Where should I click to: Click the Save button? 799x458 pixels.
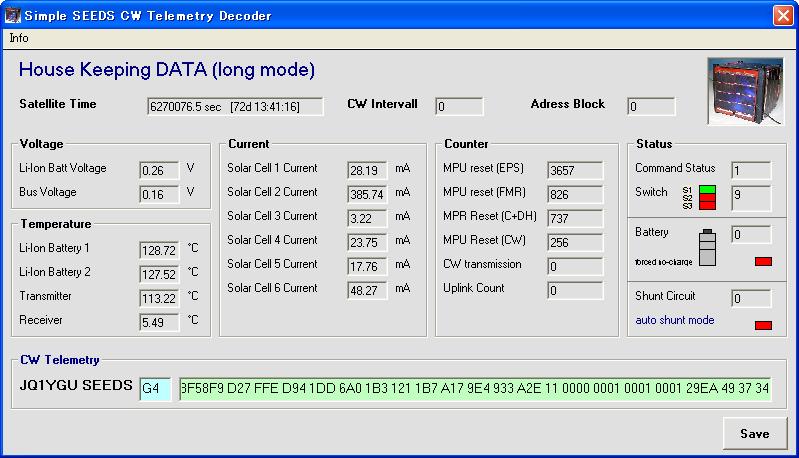(x=755, y=434)
